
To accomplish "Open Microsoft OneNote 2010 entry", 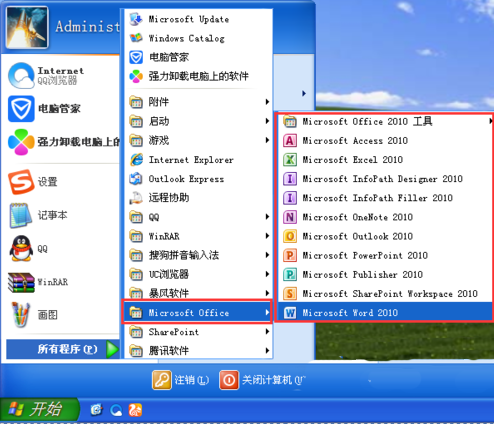I will (x=385, y=217).
